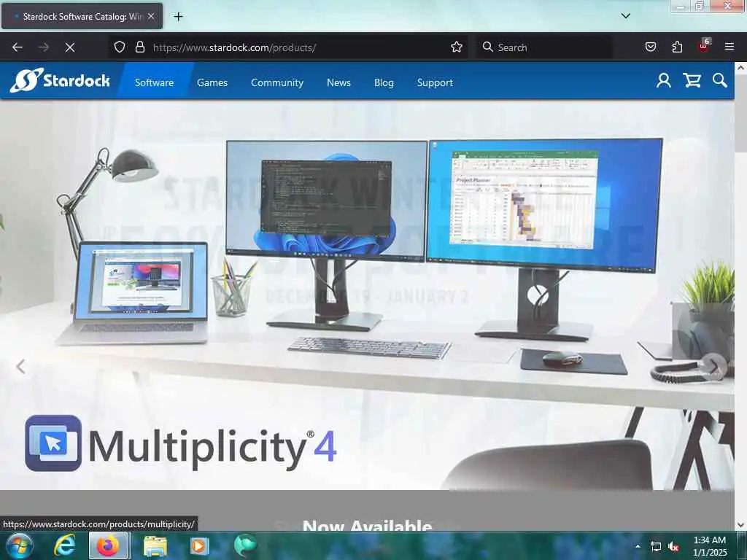Click the network status tray icon

coord(656,547)
